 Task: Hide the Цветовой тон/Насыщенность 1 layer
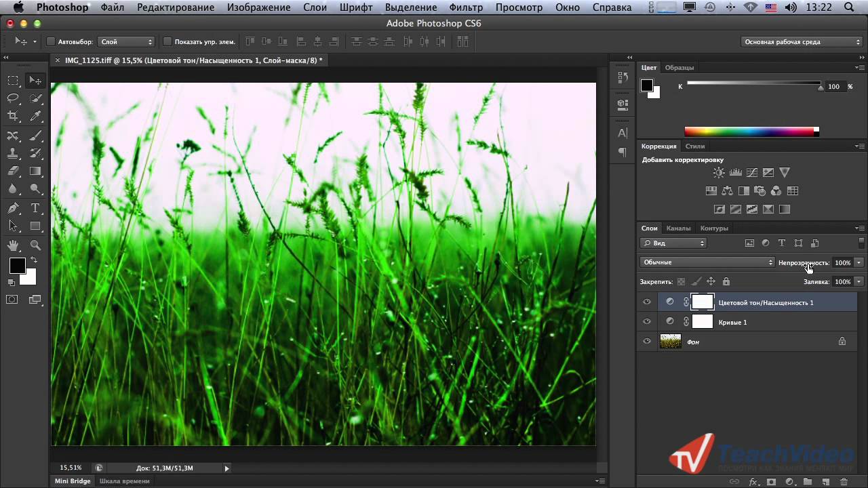[646, 302]
